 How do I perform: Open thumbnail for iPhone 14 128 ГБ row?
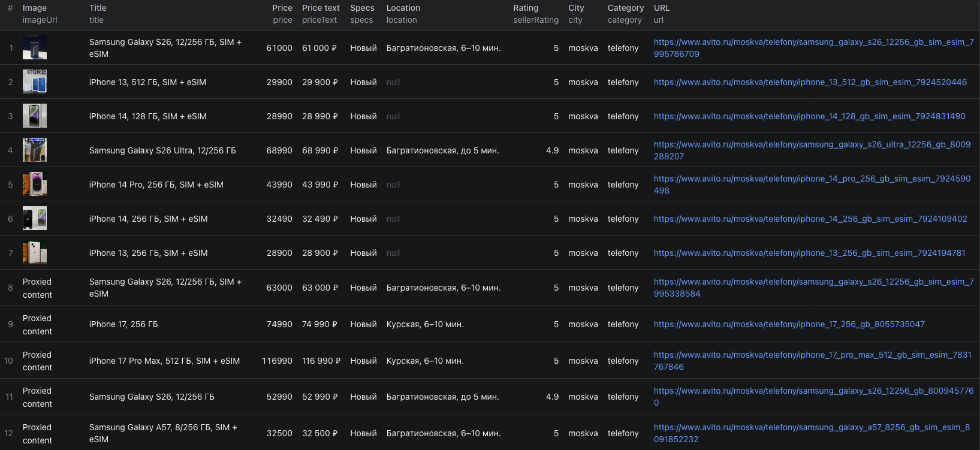tap(35, 116)
